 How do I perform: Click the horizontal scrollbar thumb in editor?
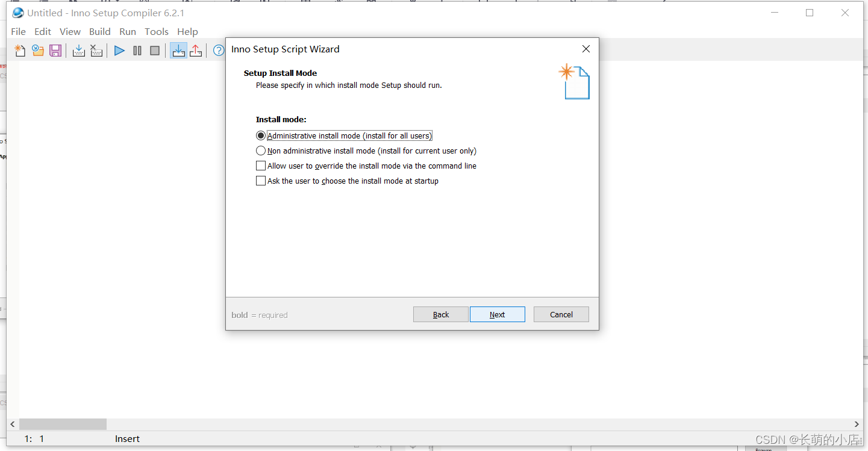[x=63, y=425]
